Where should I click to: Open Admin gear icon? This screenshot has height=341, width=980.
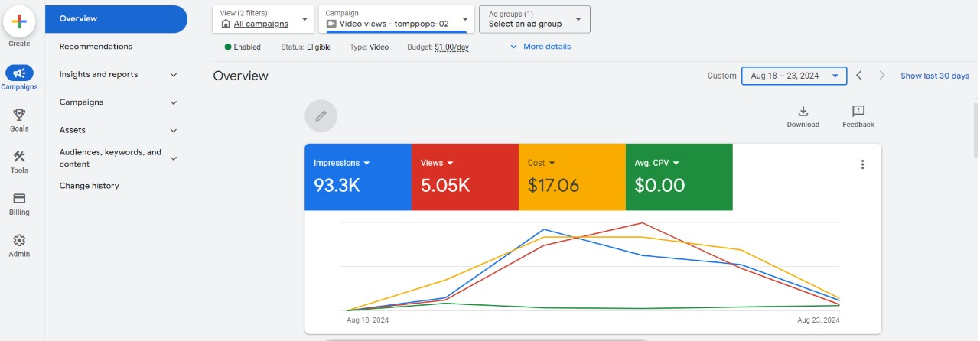tap(19, 240)
